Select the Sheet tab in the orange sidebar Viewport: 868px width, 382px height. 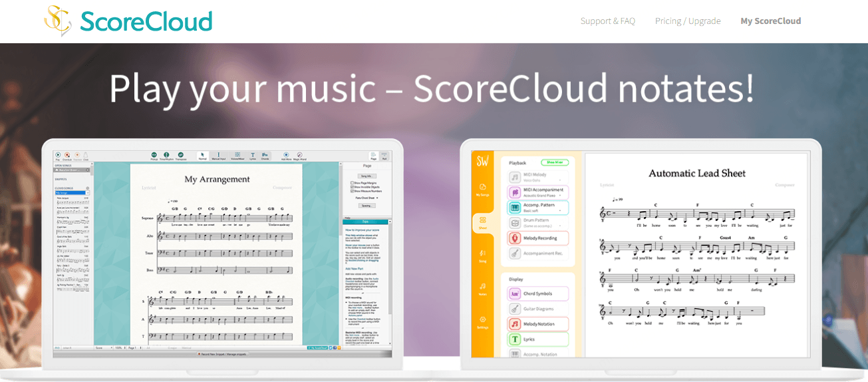[x=483, y=222]
